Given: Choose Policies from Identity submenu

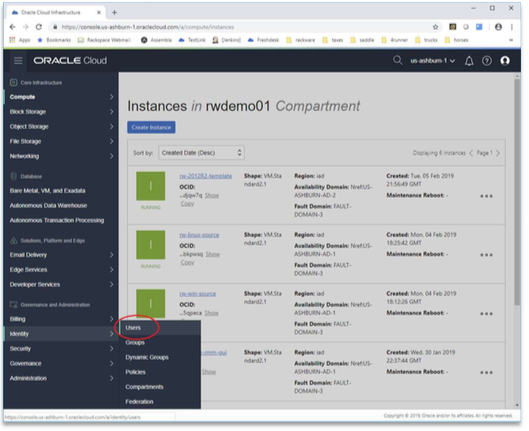Looking at the screenshot, I should [x=135, y=372].
